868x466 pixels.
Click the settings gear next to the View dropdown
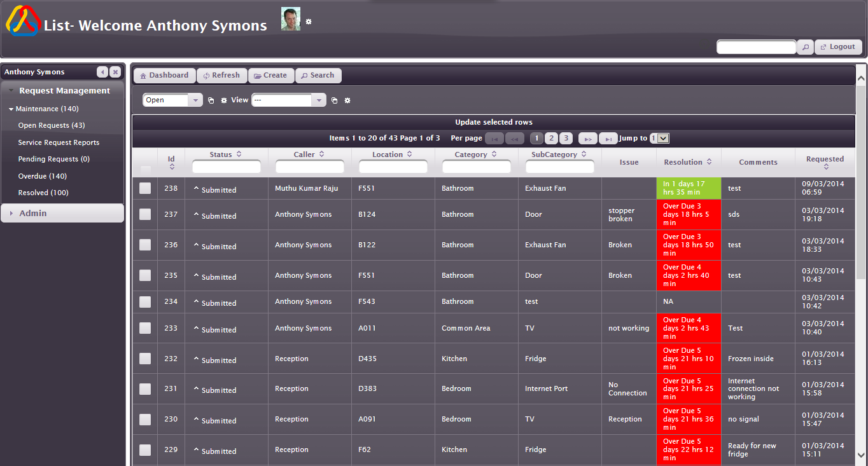[x=347, y=100]
